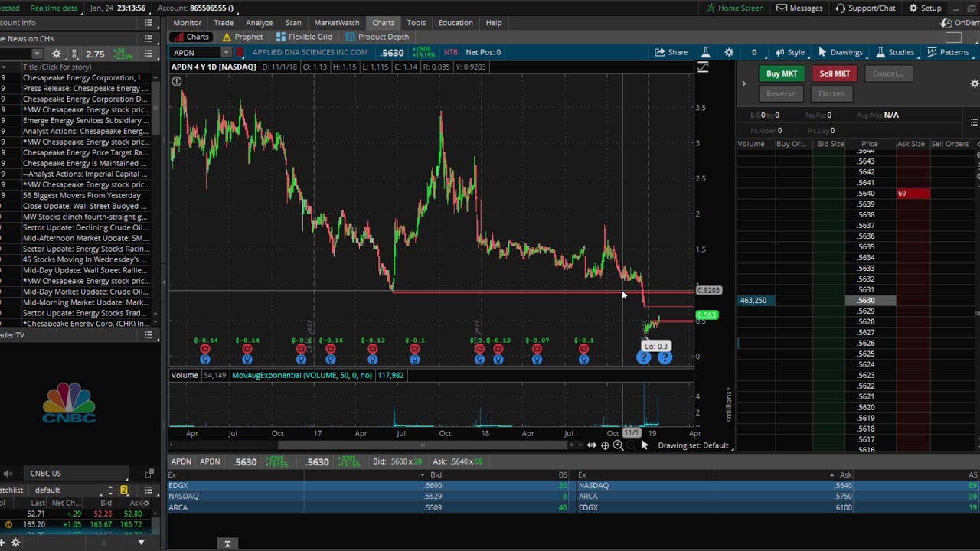Open the Share chart menu

point(671,52)
